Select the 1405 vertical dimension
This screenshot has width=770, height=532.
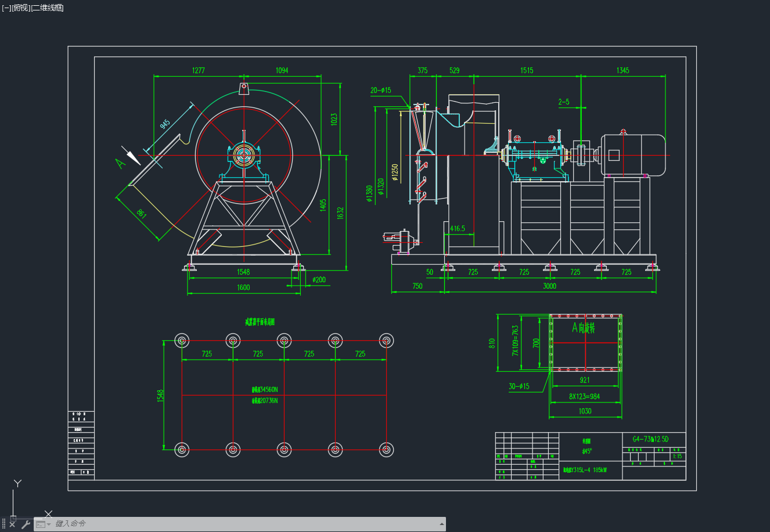click(x=323, y=205)
